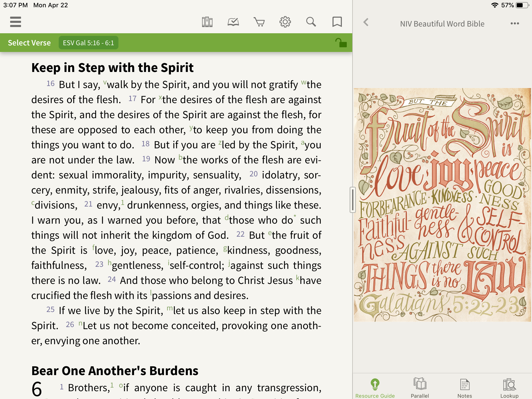The height and width of the screenshot is (399, 532).
Task: Open the Library books icon
Action: (x=207, y=22)
